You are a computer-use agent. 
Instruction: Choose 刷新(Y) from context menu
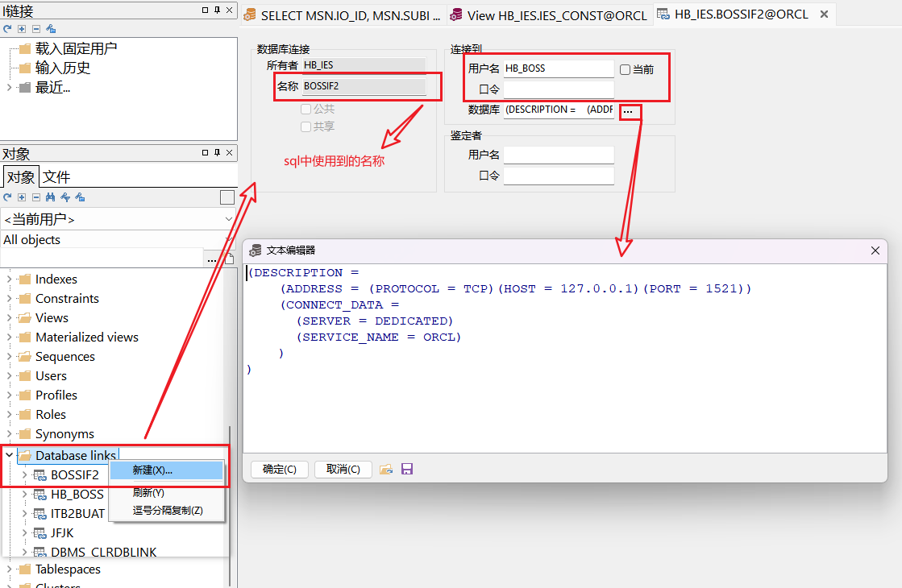point(166,493)
